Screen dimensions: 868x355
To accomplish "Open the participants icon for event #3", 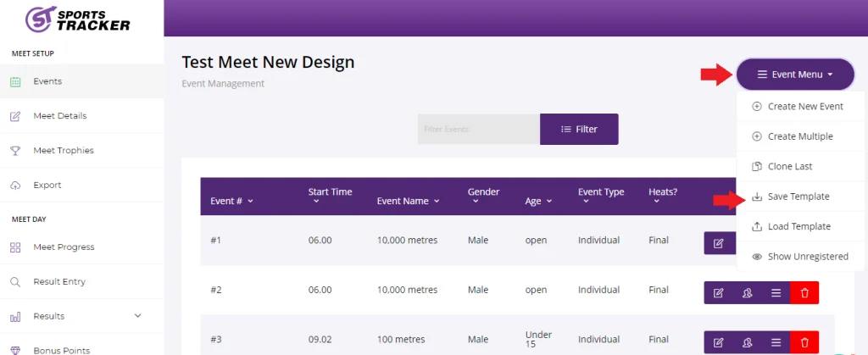I will pyautogui.click(x=747, y=342).
